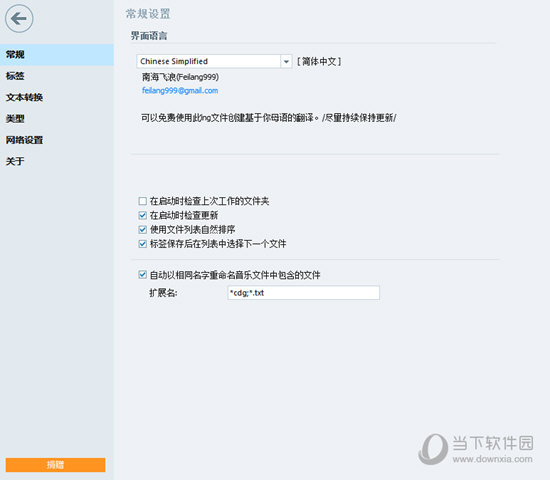The width and height of the screenshot is (550, 480).
Task: Toggle 自动以相同名字重命名 checkbox
Action: (x=142, y=275)
